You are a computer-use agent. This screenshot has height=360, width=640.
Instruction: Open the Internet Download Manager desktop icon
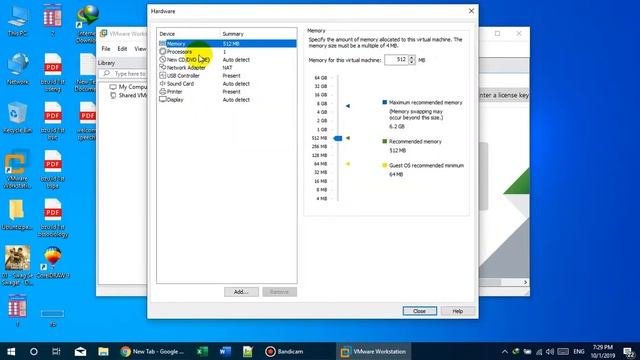coord(87,24)
